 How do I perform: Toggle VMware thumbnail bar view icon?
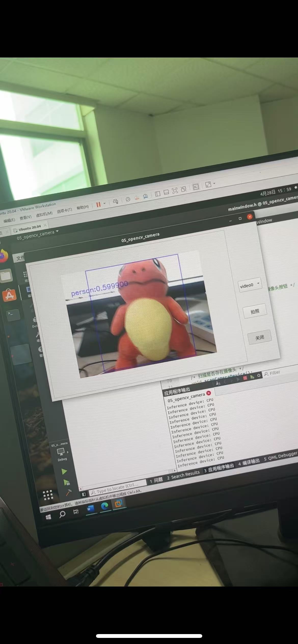coord(166,193)
